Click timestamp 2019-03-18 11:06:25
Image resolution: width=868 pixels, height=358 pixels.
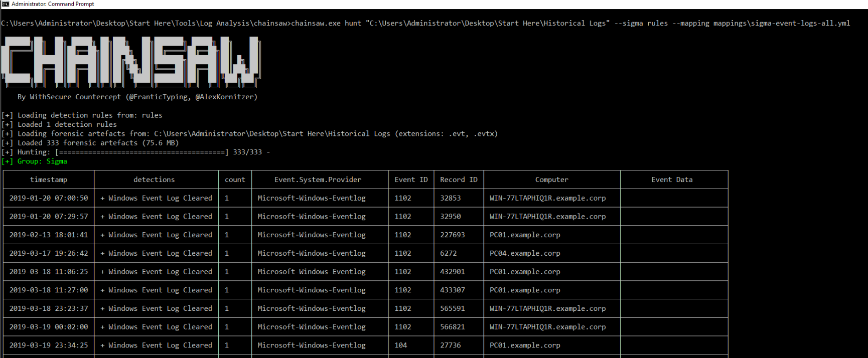tap(49, 272)
